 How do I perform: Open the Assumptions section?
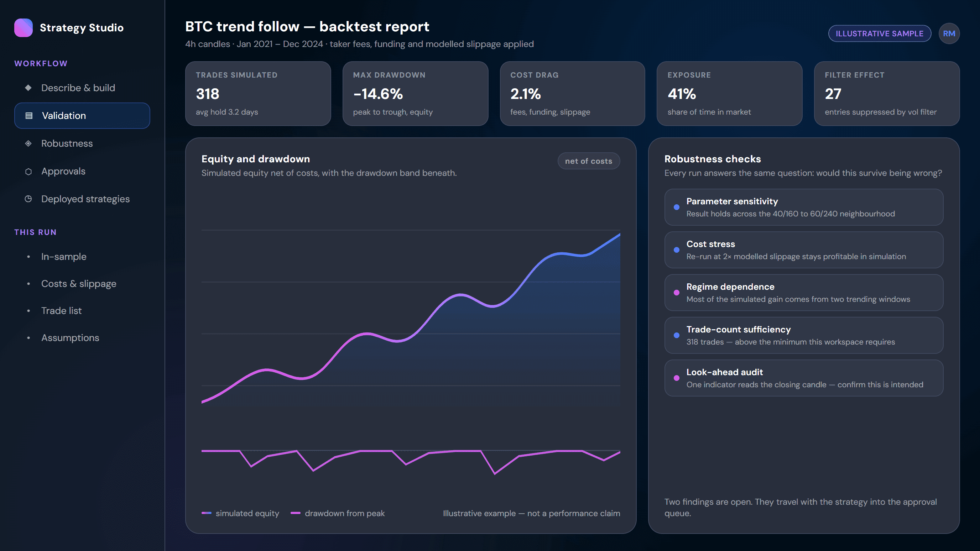click(x=82, y=338)
